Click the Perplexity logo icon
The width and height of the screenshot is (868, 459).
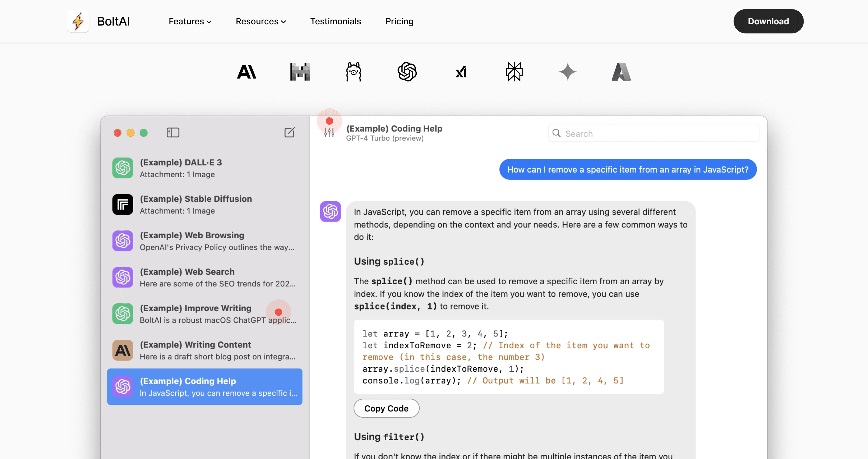click(x=514, y=72)
